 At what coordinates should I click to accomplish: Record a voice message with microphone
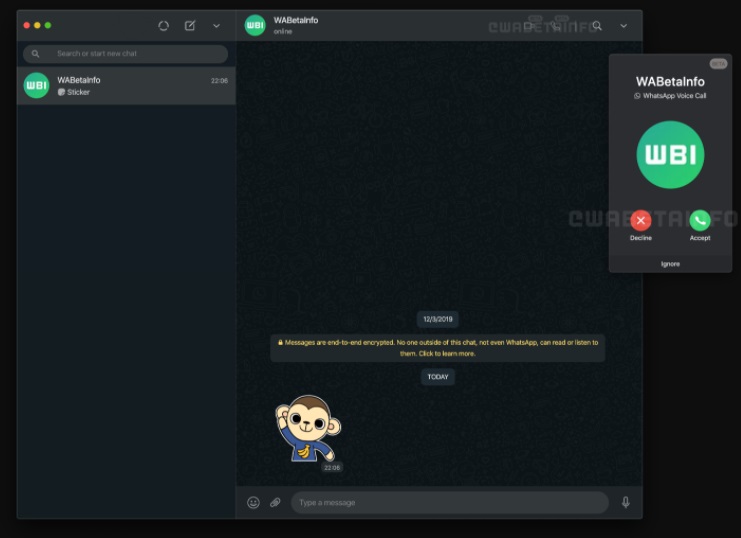click(626, 502)
